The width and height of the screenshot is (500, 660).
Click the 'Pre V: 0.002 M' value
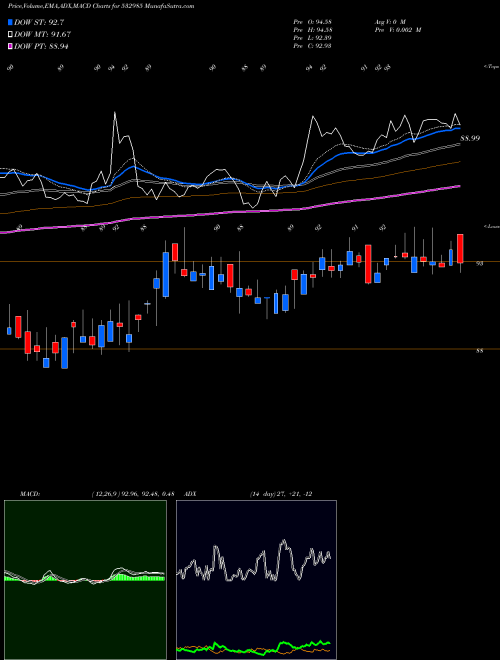[x=397, y=30]
